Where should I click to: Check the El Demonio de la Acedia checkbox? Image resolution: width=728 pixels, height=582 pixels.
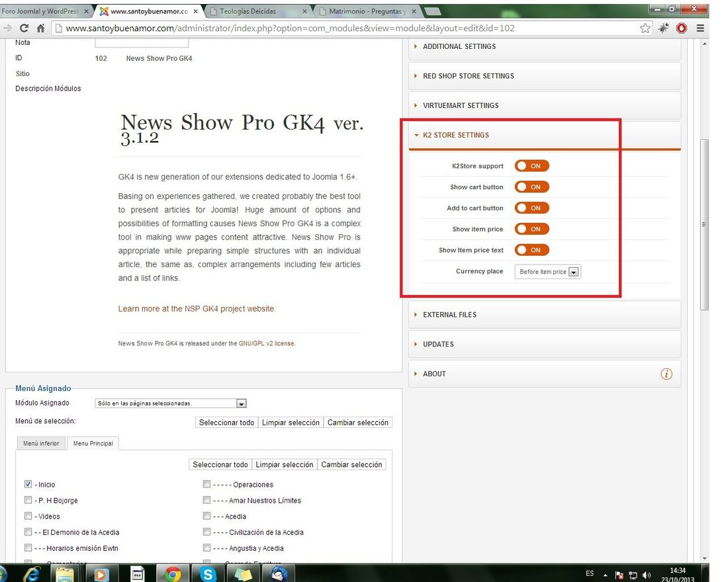click(28, 532)
